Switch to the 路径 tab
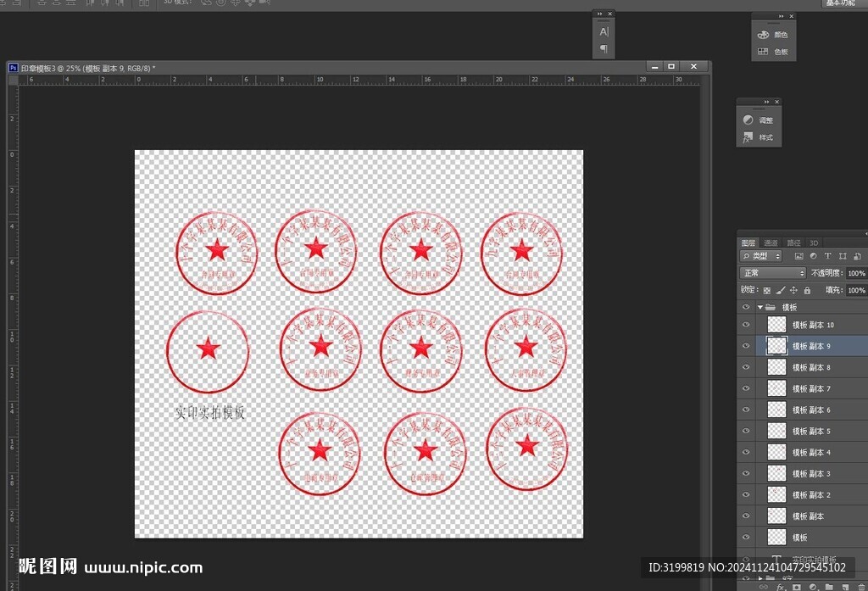The image size is (868, 591). [793, 243]
